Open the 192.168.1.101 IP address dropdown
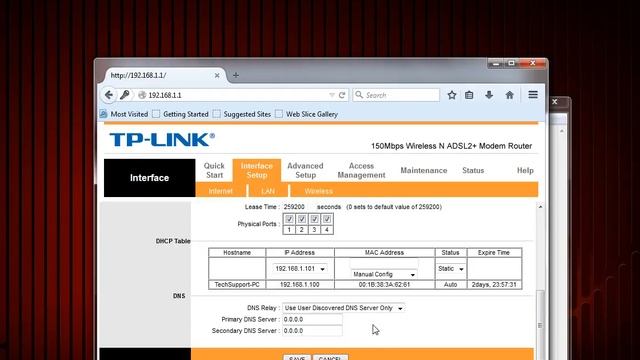This screenshot has width=640, height=360. (x=300, y=269)
